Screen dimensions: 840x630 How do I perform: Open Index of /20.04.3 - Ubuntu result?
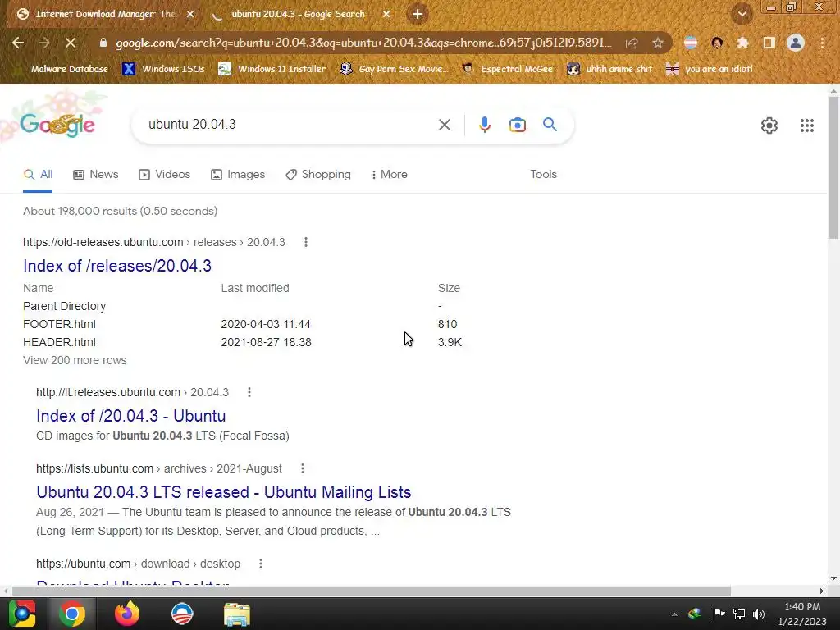click(130, 416)
